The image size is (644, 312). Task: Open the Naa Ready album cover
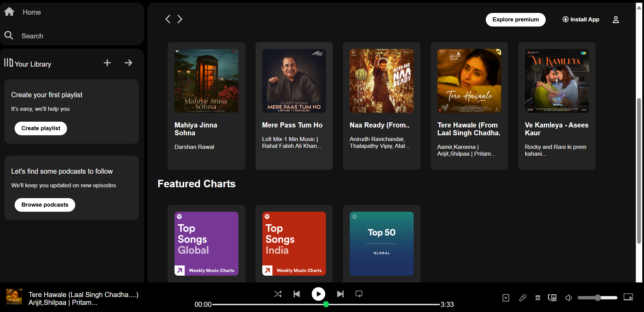pos(382,81)
